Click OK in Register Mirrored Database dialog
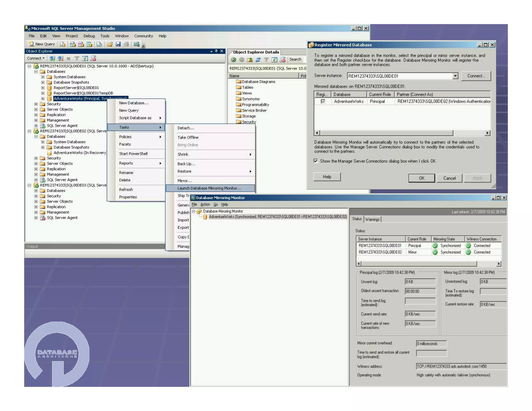The height and width of the screenshot is (411, 532). tap(421, 178)
